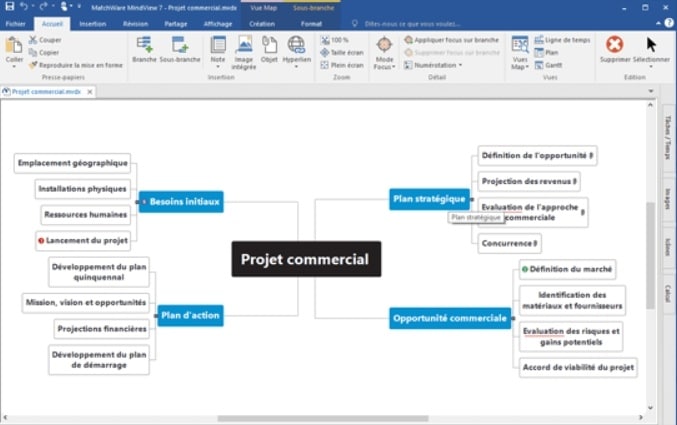The width and height of the screenshot is (677, 425).
Task: Open the Vues Map gallery
Action: (520, 52)
